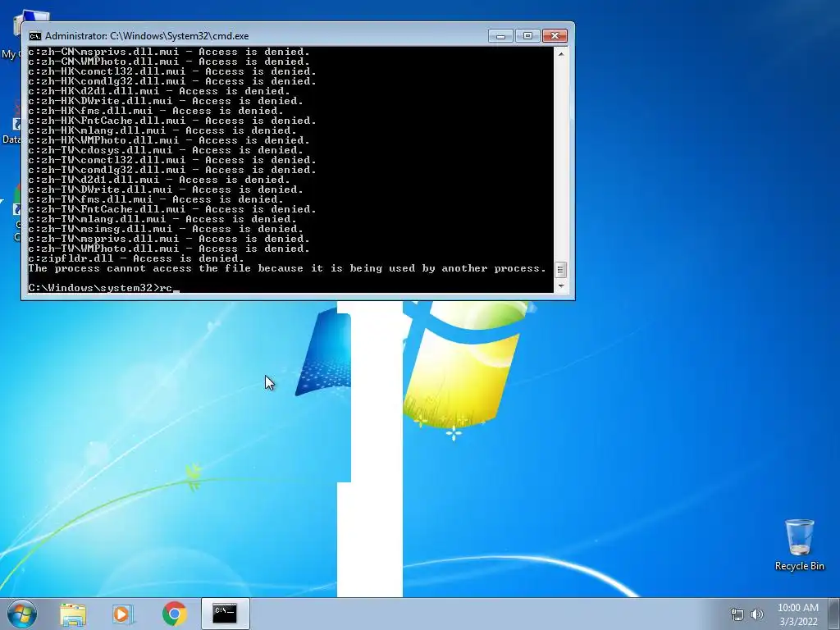This screenshot has height=630, width=840.
Task: Select the Recycle Bin desktop icon
Action: tap(799, 545)
